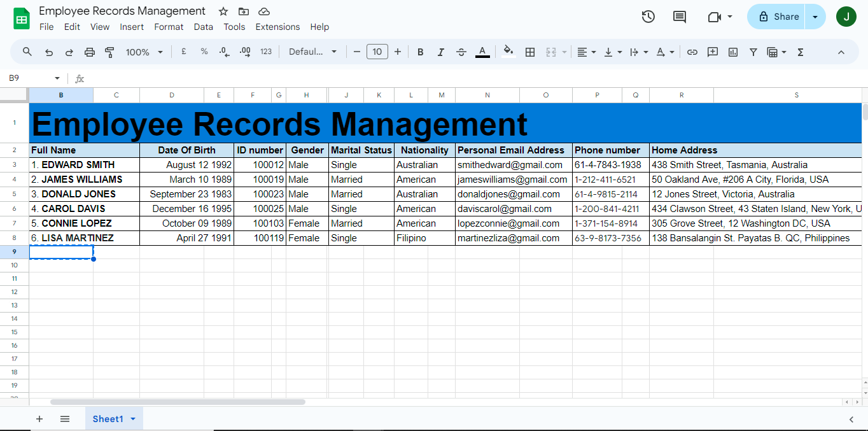Show side panel with bottom chevron
Viewport: 868px width, 431px height.
pos(851,419)
